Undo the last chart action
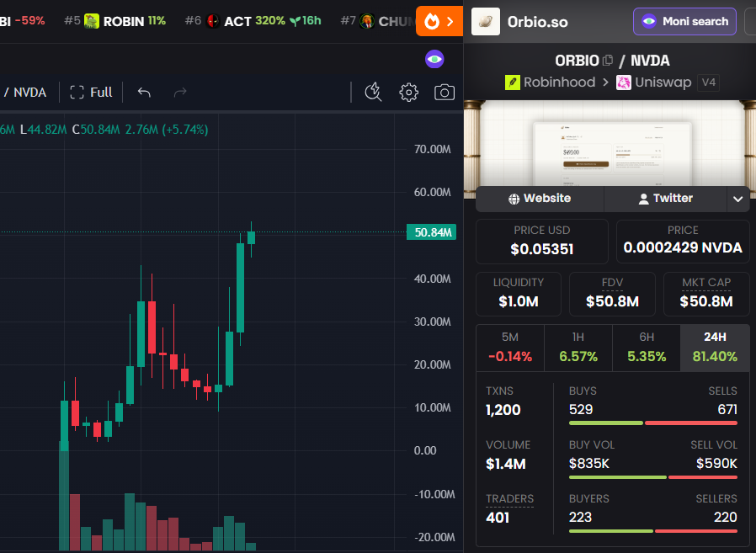756x553 pixels. pyautogui.click(x=144, y=92)
